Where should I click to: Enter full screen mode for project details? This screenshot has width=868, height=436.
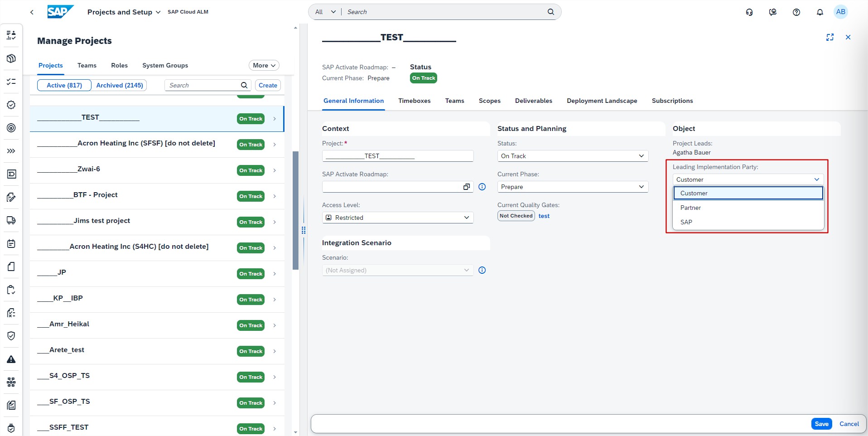pos(829,37)
